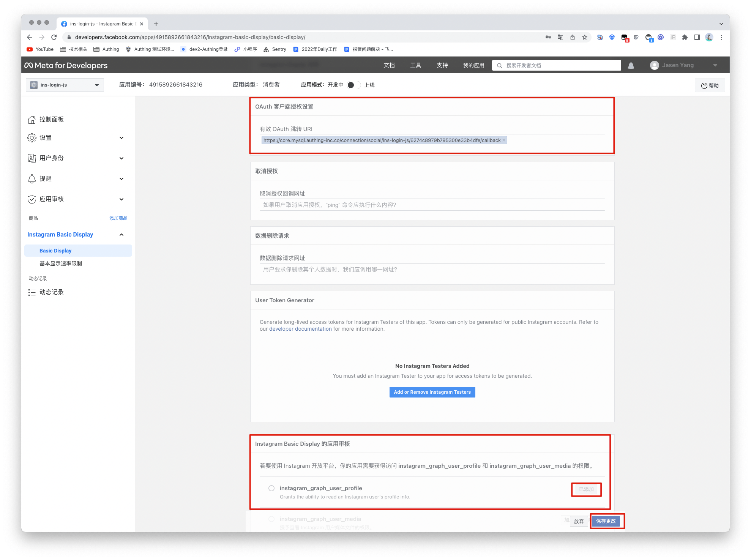Select 基本显示速率限制 sidebar item
The image size is (751, 560).
61,263
